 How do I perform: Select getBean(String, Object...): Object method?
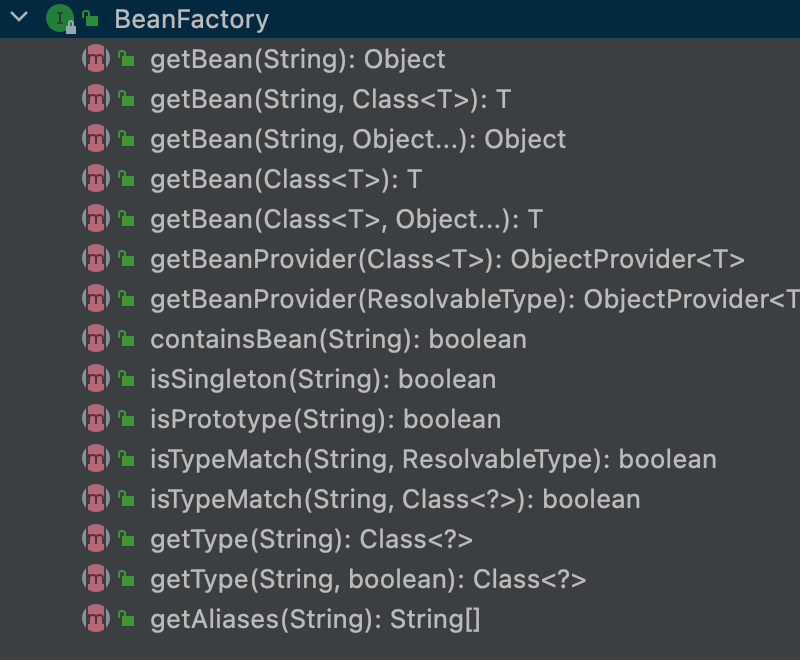358,139
